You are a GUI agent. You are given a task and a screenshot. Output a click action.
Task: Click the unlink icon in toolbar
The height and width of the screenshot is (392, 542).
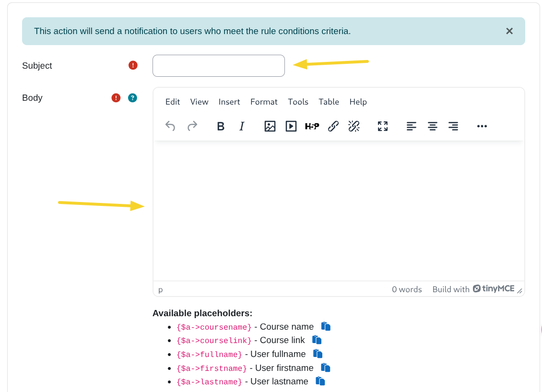click(354, 126)
